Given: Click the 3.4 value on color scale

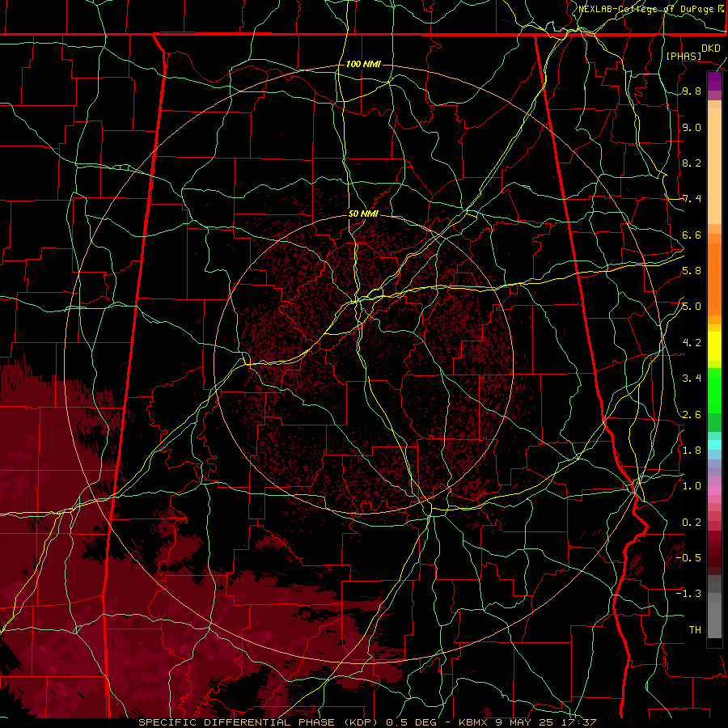Looking at the screenshot, I should point(692,378).
